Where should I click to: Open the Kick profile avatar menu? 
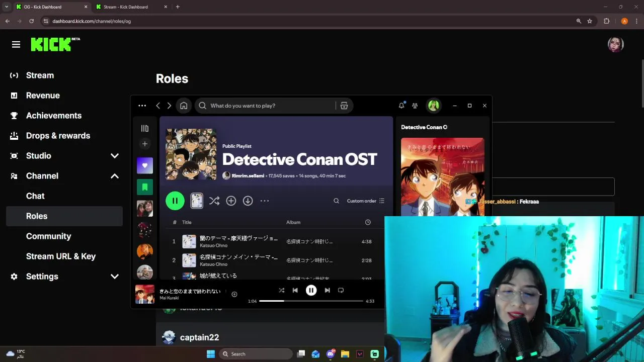(615, 45)
